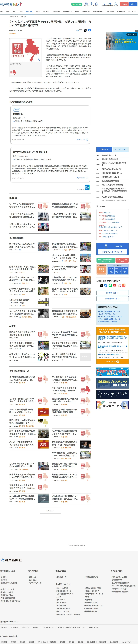Viewport: 138px width, 644px height.
Task: Open マイベストプロ button in column box
Action: [x=112, y=361]
